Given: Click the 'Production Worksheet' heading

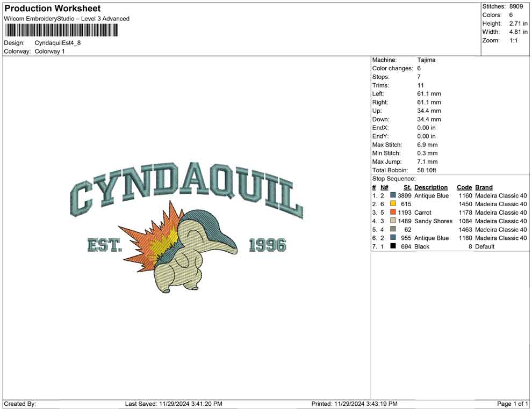Looking at the screenshot, I should coord(53,9).
